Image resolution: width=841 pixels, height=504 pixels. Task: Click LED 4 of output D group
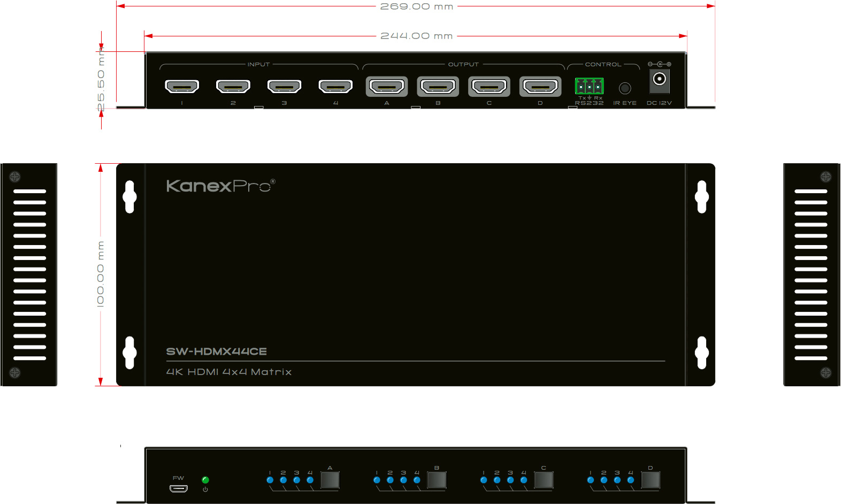(631, 480)
